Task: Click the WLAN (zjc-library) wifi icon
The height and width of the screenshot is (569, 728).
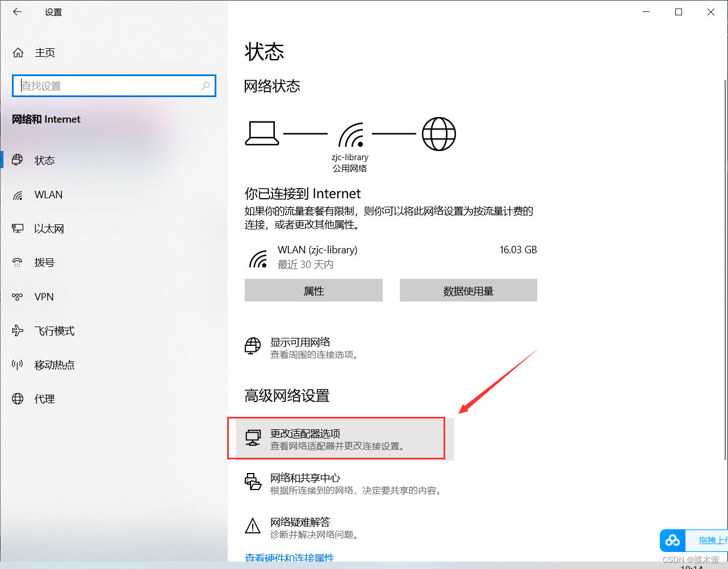Action: click(x=258, y=259)
